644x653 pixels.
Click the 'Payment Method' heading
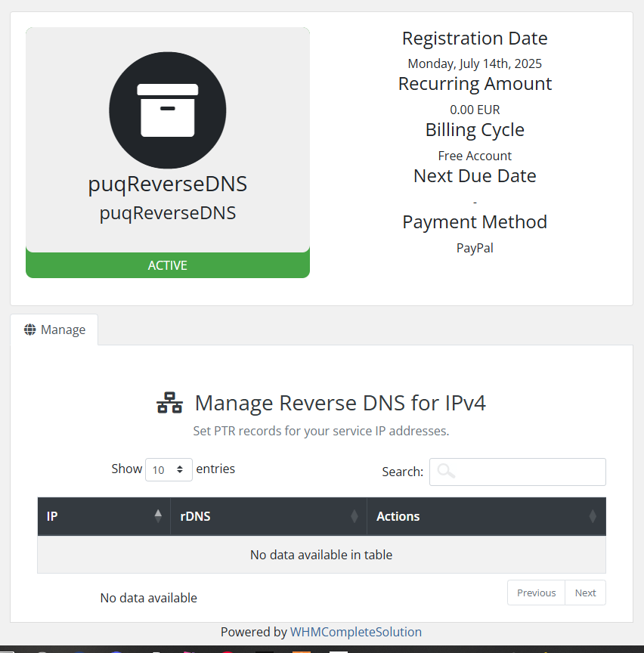[x=475, y=222]
